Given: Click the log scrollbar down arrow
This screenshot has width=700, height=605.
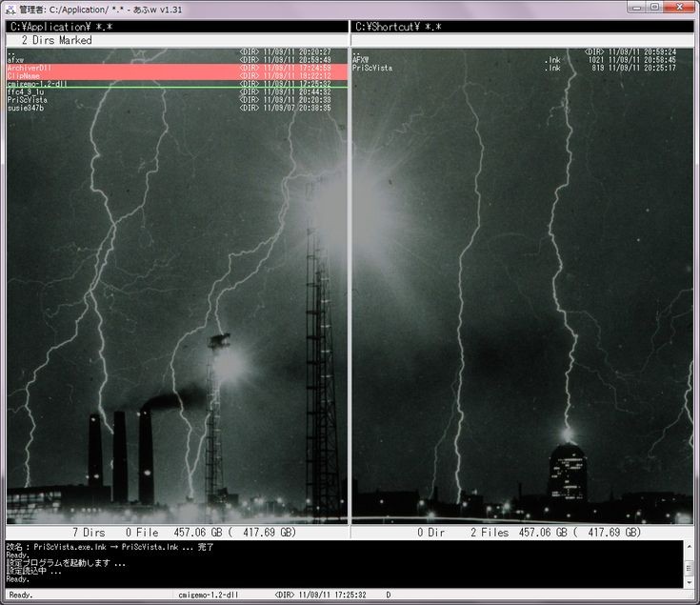Looking at the screenshot, I should [689, 582].
